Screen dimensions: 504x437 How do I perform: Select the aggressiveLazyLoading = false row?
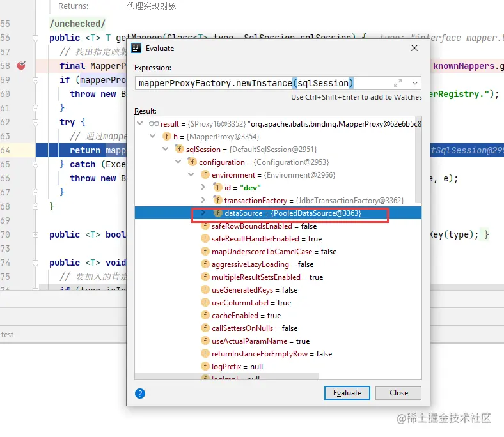click(278, 264)
